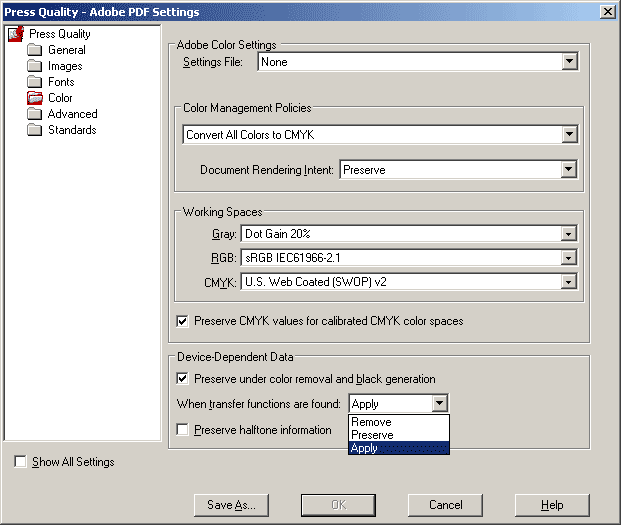Toggle Preserve under color removal checkbox
This screenshot has height=525, width=621.
click(x=182, y=379)
